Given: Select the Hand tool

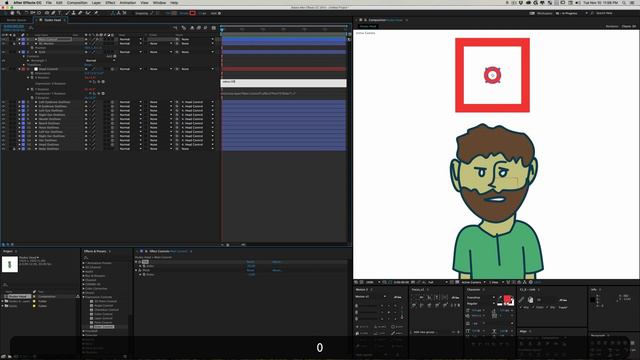Looking at the screenshot, I should coord(12,13).
